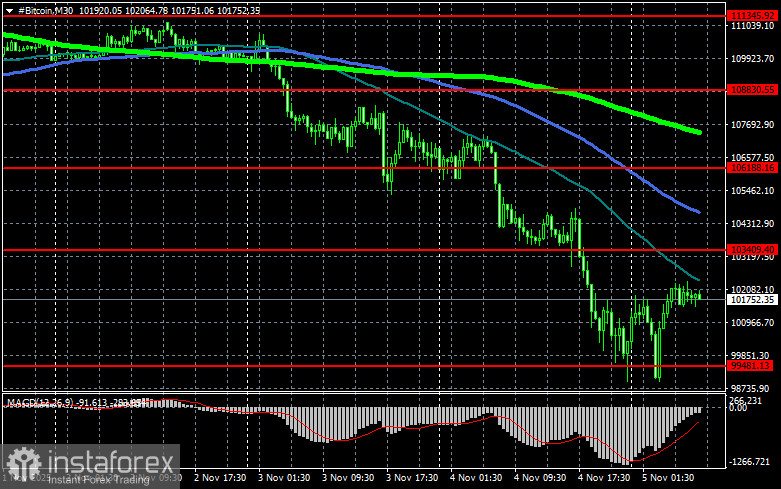781x489 pixels.
Task: Click the MACD zero level value 0.00
Action: click(x=738, y=408)
